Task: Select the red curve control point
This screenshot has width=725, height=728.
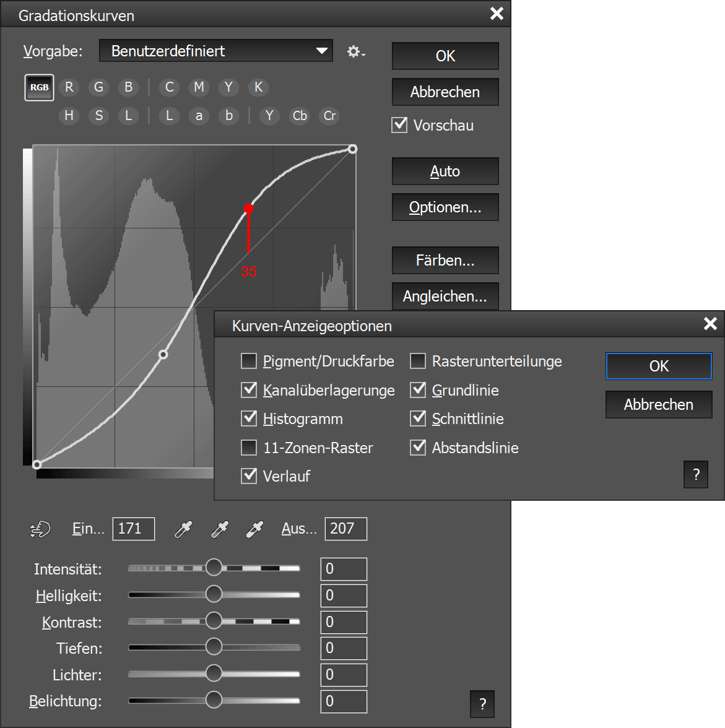Action: point(249,209)
